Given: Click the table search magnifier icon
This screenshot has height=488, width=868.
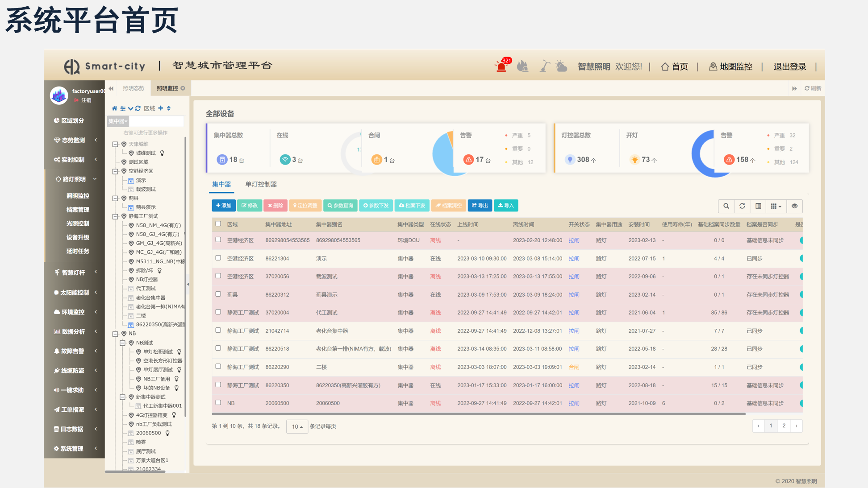Looking at the screenshot, I should pos(726,206).
